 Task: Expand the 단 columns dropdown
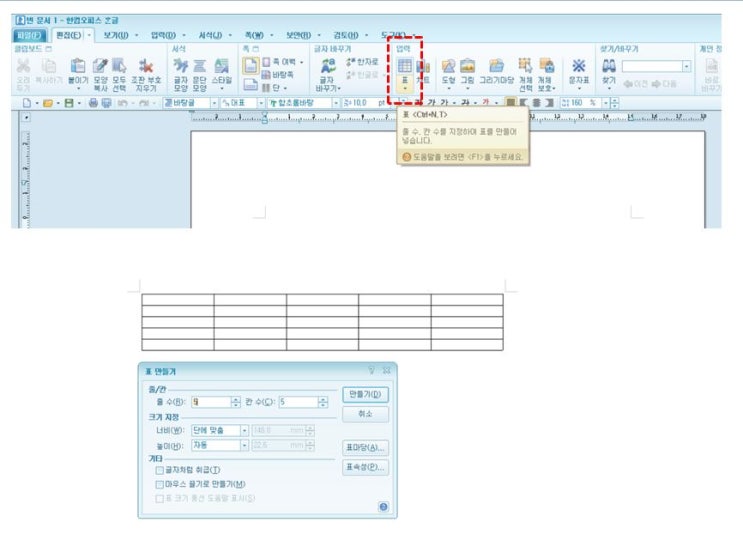pos(286,88)
